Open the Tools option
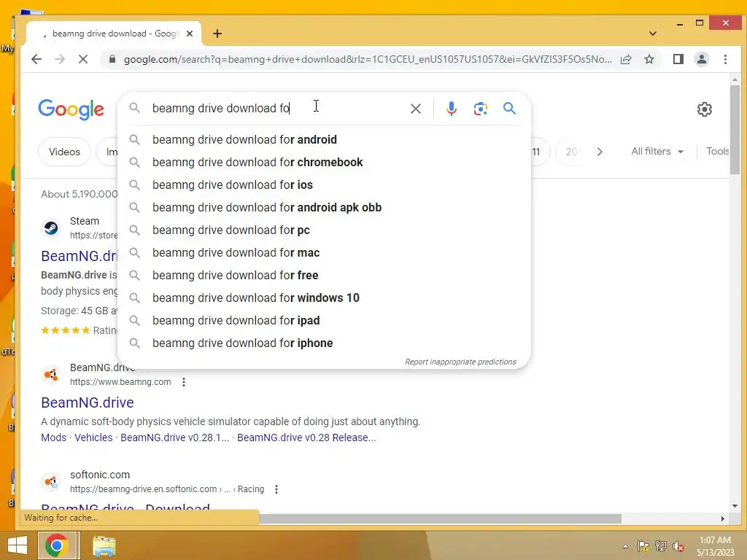 717,152
